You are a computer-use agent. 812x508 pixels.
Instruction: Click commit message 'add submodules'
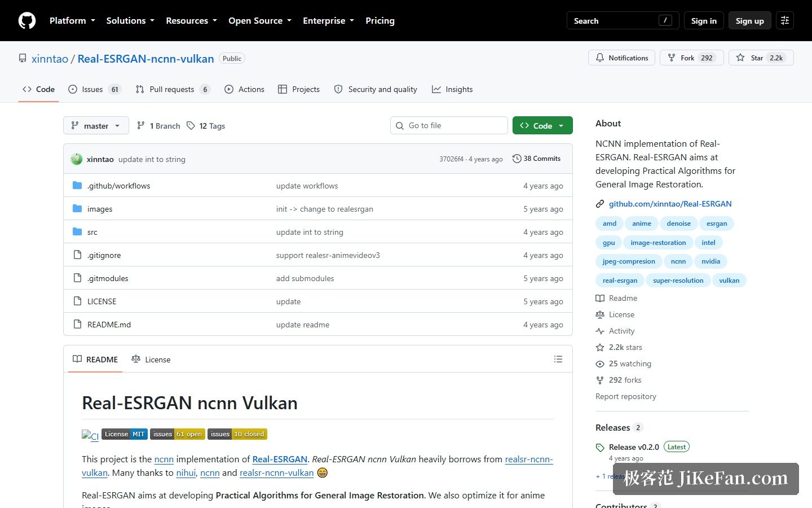click(305, 278)
